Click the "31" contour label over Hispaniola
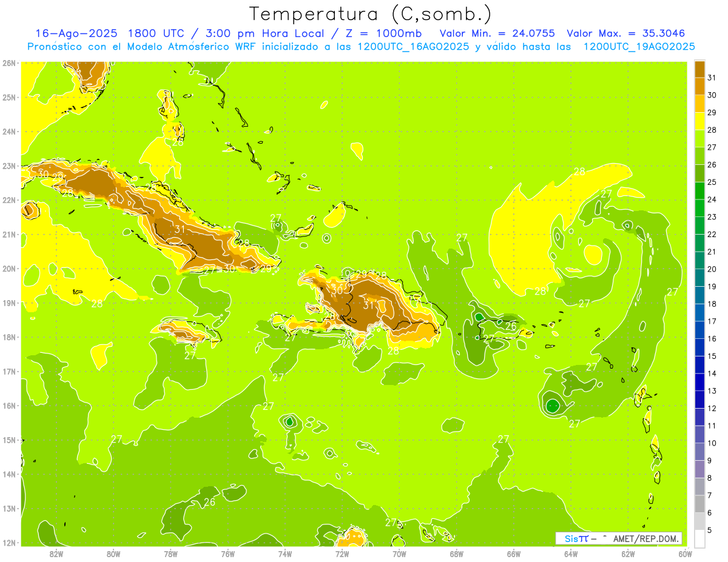 [369, 305]
